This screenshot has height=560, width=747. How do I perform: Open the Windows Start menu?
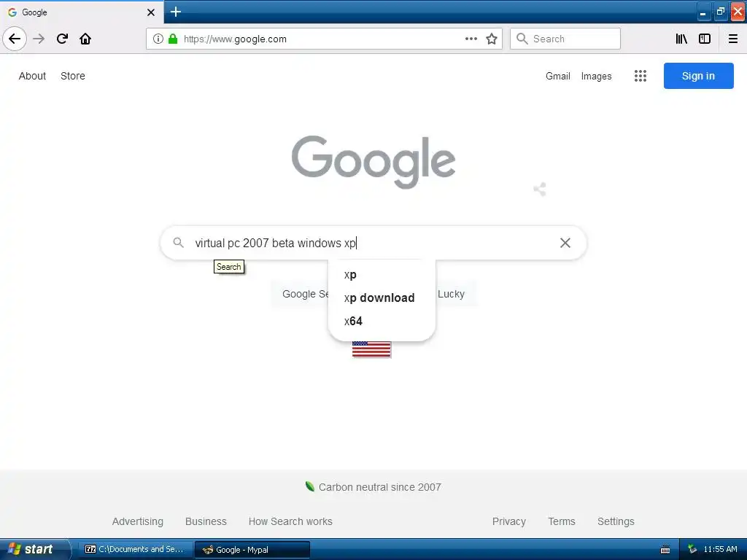(34, 549)
